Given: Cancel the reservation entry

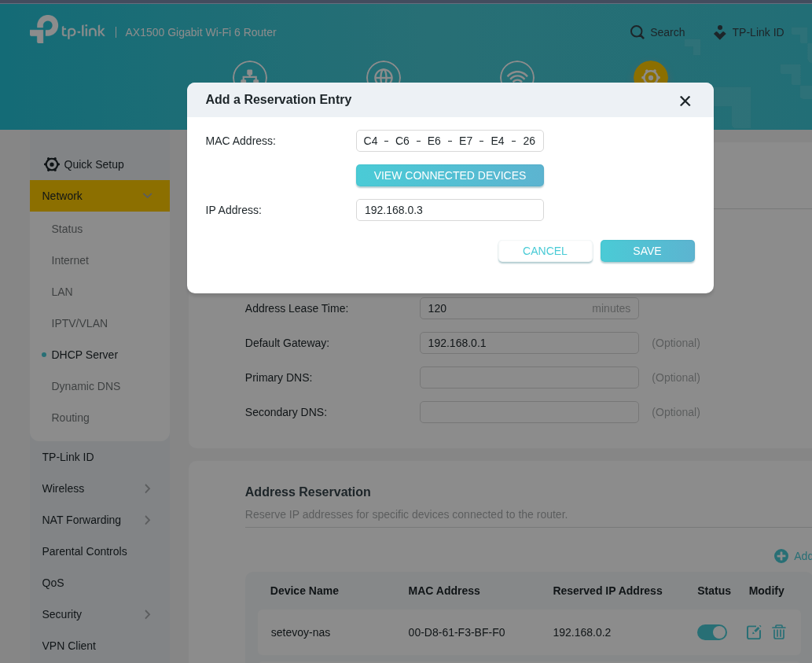Looking at the screenshot, I should pyautogui.click(x=545, y=251).
